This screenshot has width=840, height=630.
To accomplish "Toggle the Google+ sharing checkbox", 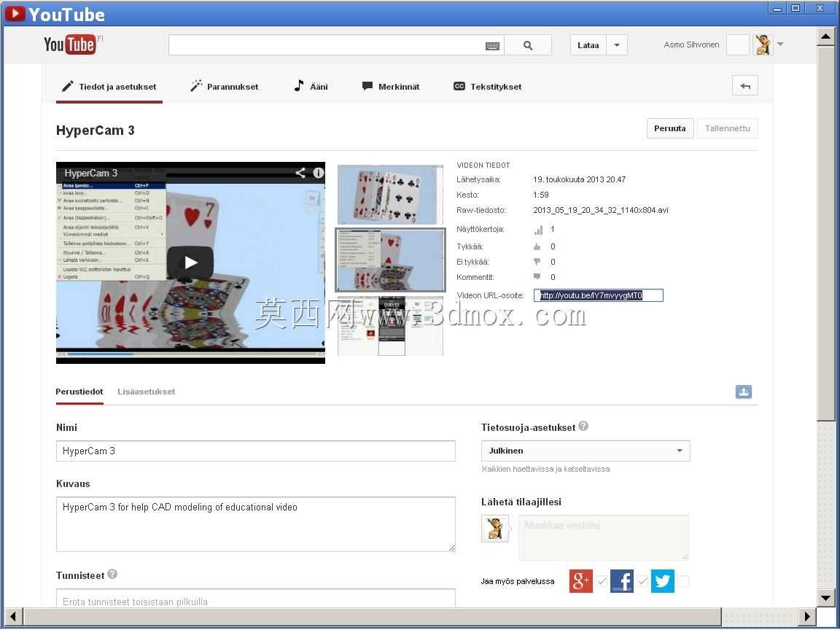I will 602,581.
